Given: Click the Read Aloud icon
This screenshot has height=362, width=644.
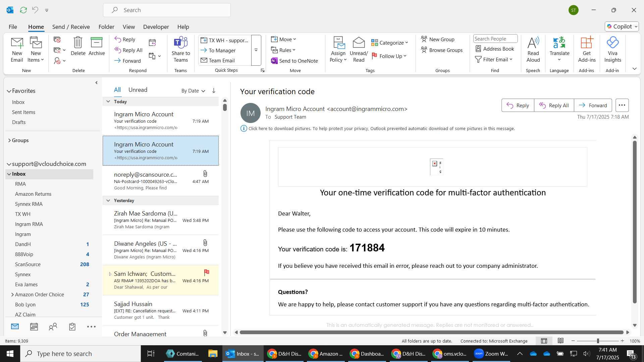Looking at the screenshot, I should coord(533,50).
